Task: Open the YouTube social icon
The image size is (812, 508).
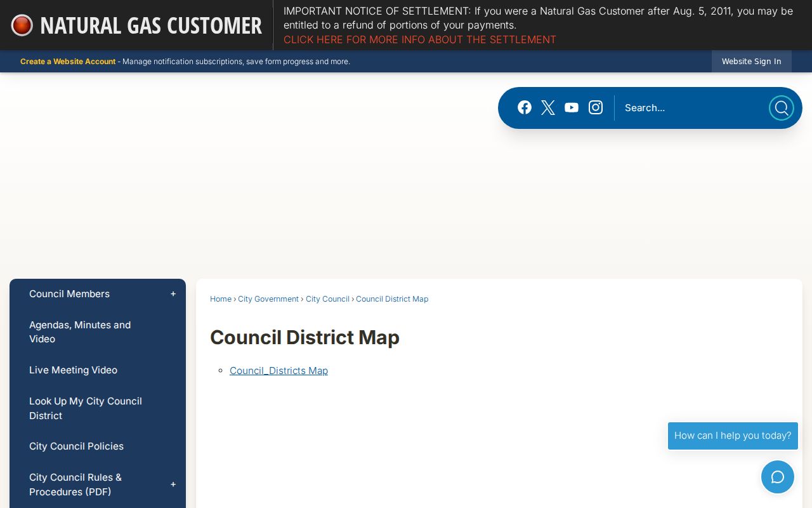Action: [x=572, y=107]
